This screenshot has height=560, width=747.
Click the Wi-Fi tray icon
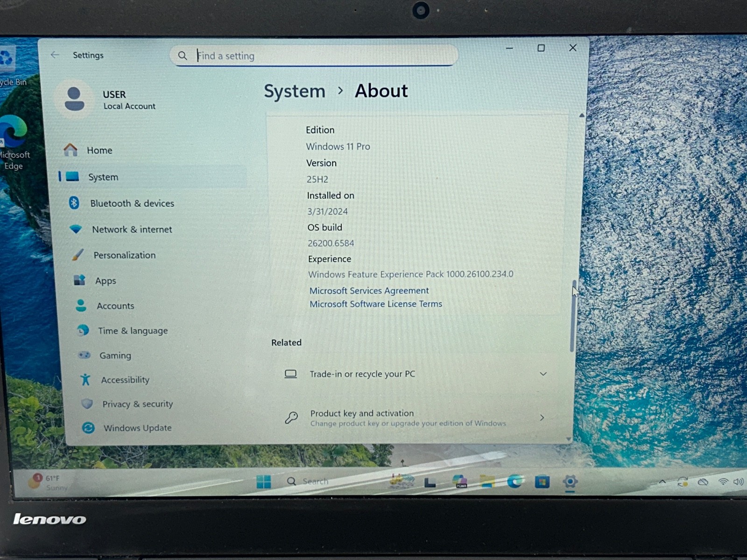pyautogui.click(x=723, y=482)
